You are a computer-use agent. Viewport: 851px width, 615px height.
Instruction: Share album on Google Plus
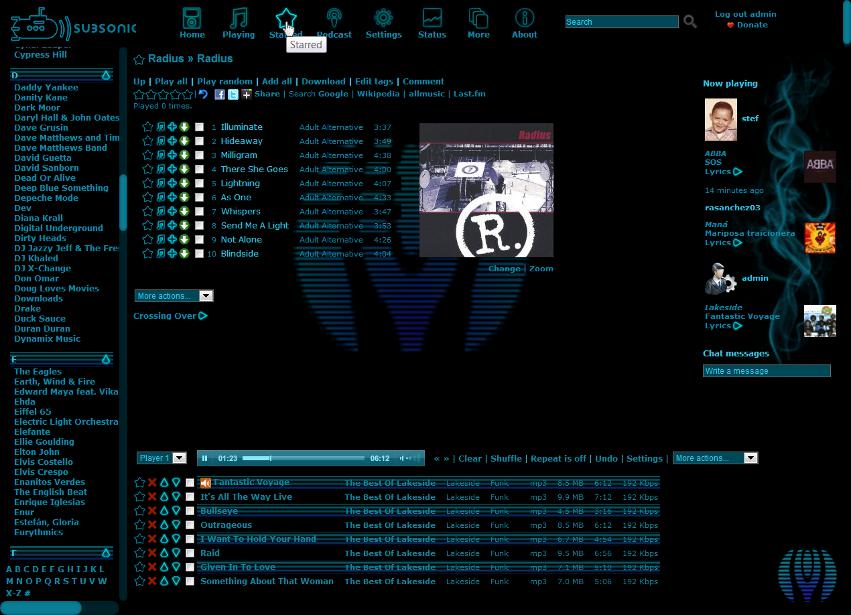(246, 94)
